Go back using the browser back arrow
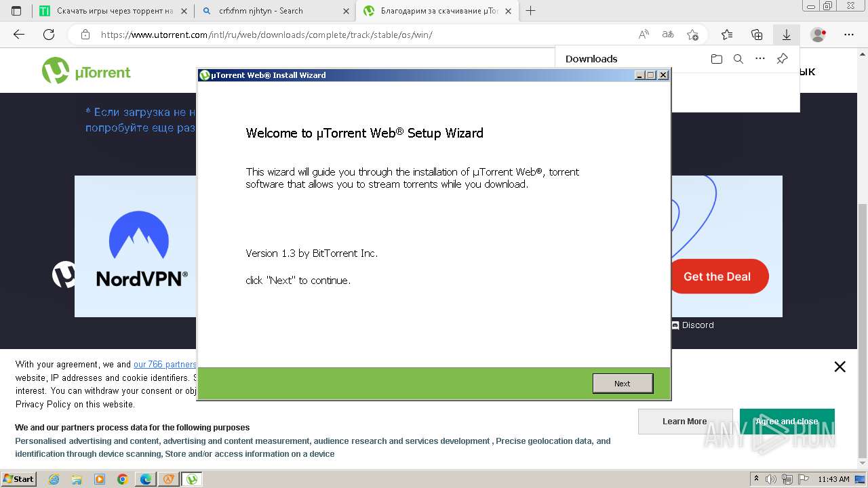The height and width of the screenshot is (488, 868). coord(19,35)
